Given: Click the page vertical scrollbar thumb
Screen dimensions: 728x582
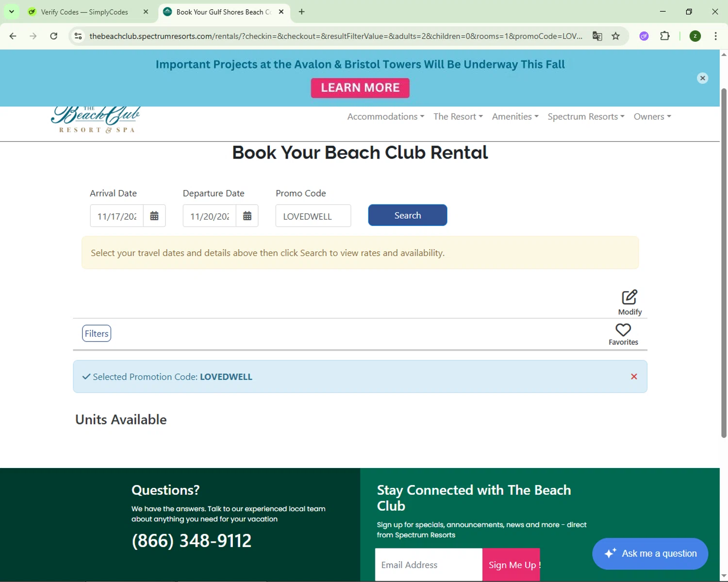Looking at the screenshot, I should (724, 262).
